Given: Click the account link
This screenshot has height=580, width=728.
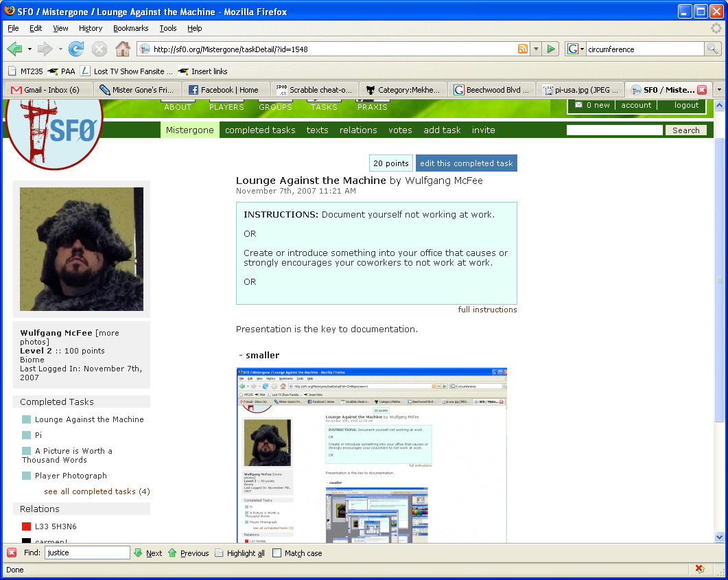Looking at the screenshot, I should 636,105.
